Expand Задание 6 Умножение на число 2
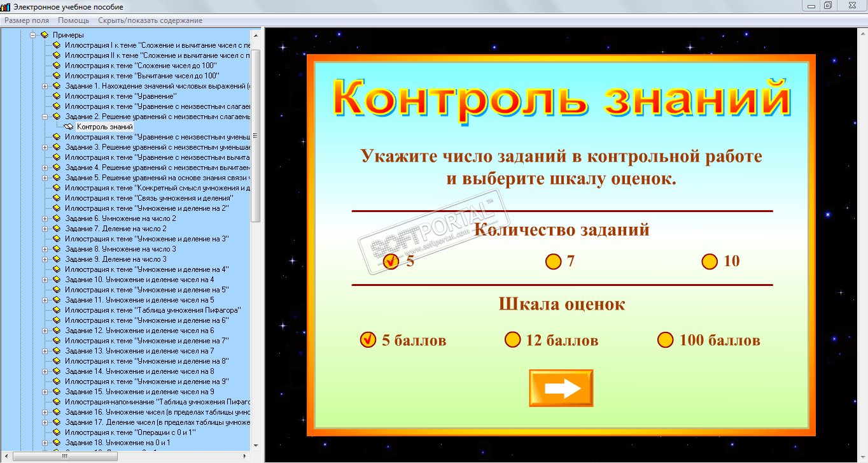 45,218
